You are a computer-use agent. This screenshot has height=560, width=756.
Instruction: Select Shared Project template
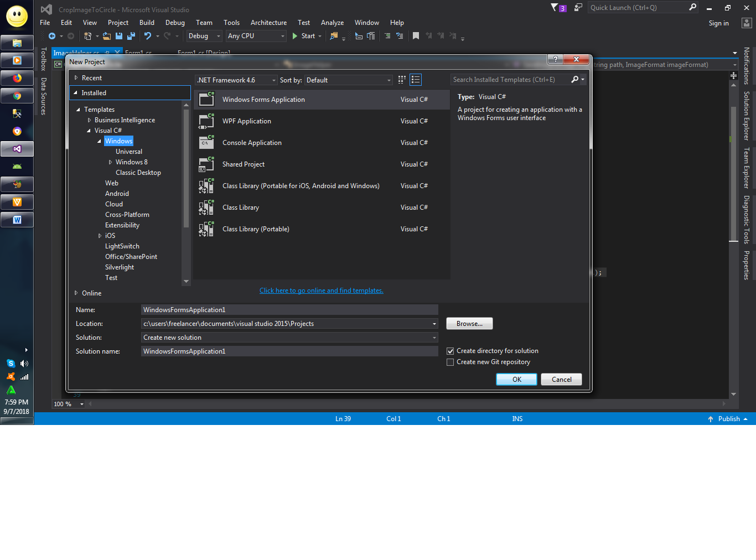coord(322,164)
